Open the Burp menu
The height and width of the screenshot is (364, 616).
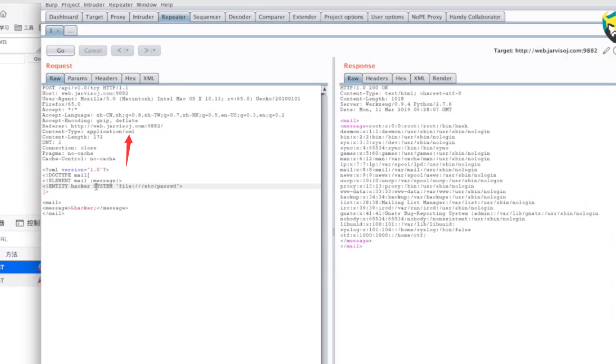[51, 5]
